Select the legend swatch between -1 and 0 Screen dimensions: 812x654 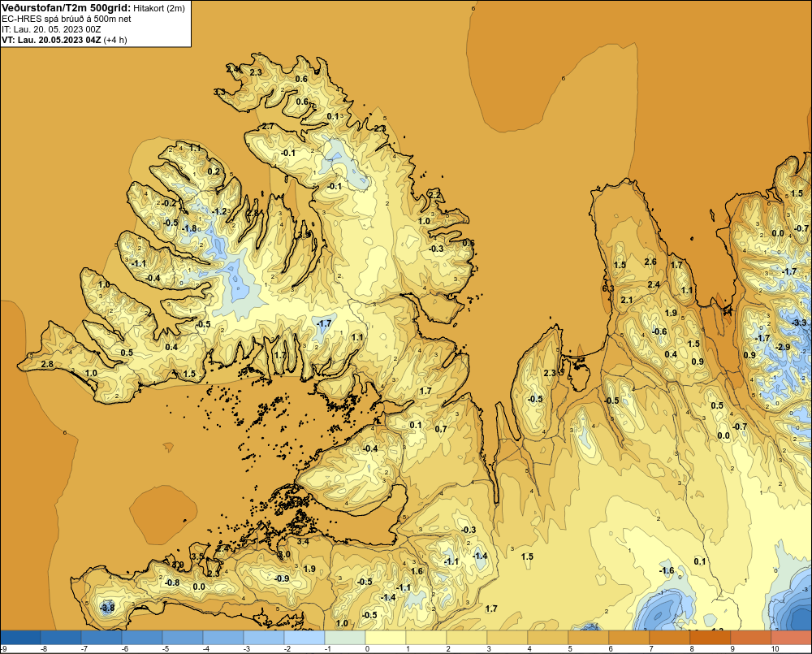345,637
